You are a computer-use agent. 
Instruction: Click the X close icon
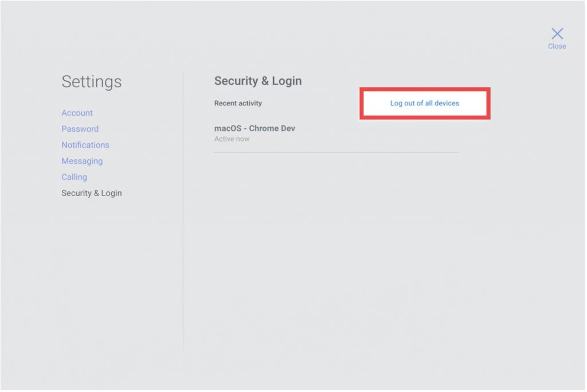click(x=557, y=33)
